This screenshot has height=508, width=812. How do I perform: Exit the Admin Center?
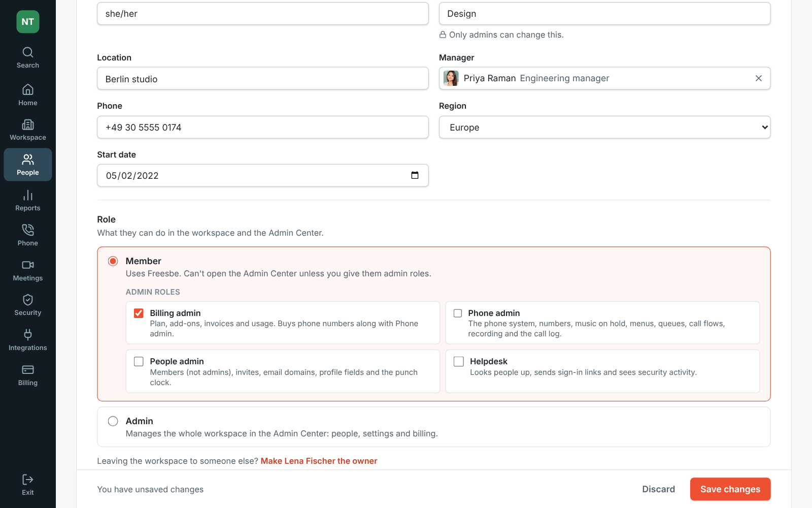(28, 485)
